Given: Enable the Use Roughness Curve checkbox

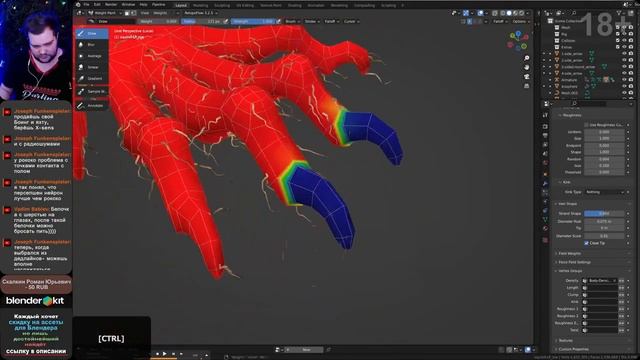Looking at the screenshot, I should (587, 125).
